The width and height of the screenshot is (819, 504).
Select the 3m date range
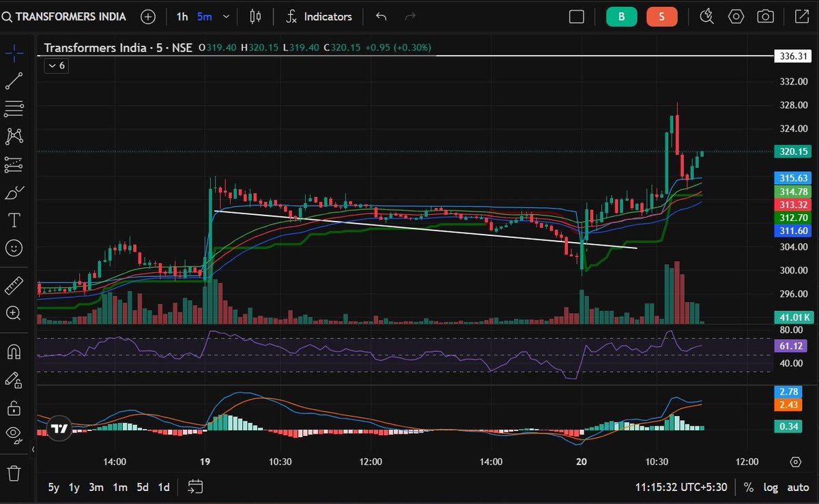coord(96,487)
